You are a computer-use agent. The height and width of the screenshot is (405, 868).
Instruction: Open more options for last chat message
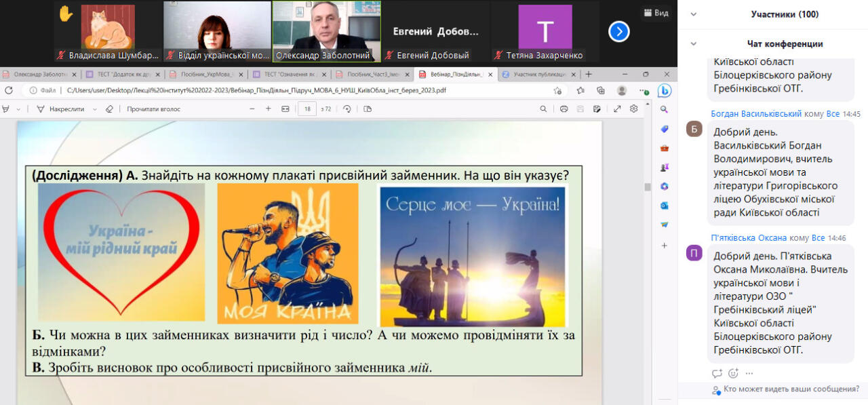pyautogui.click(x=749, y=373)
